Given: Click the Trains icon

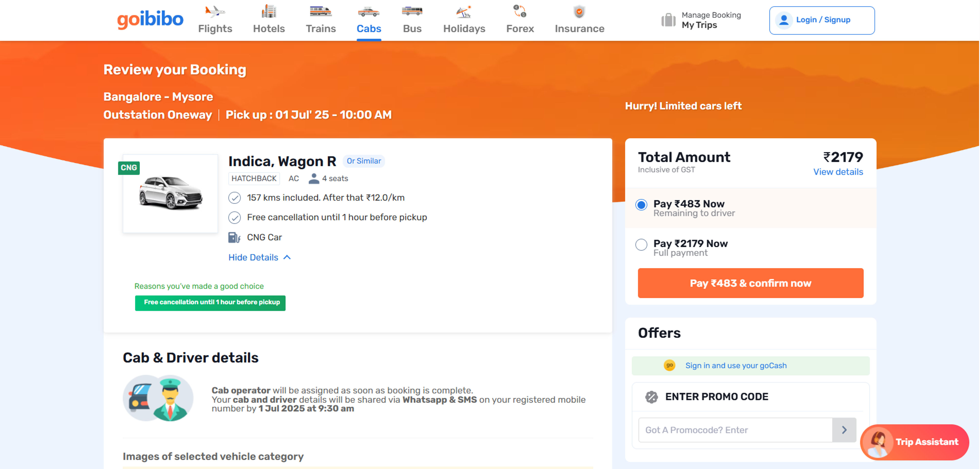Looking at the screenshot, I should (x=320, y=11).
